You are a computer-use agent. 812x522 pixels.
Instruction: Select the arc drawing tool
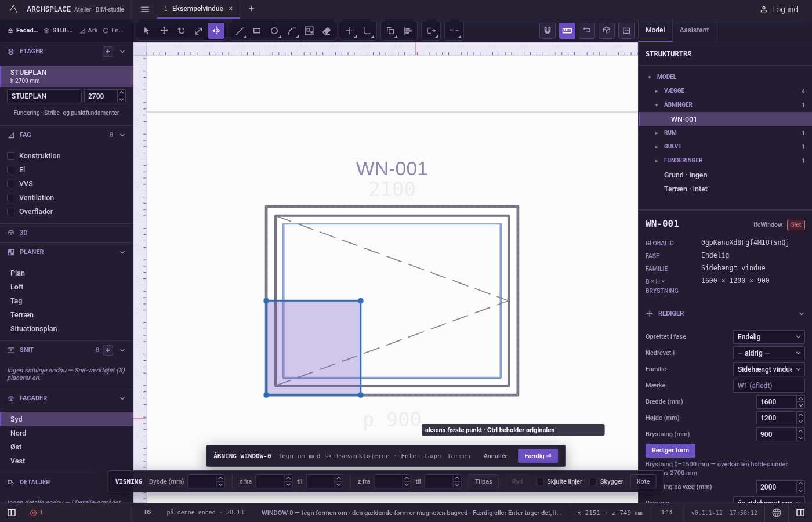[x=292, y=31]
